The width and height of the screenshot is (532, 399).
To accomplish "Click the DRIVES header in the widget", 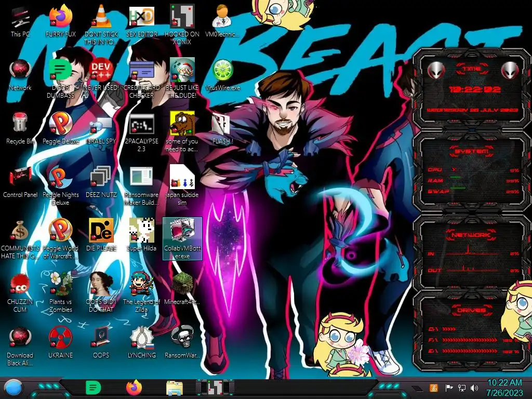I will tap(471, 310).
